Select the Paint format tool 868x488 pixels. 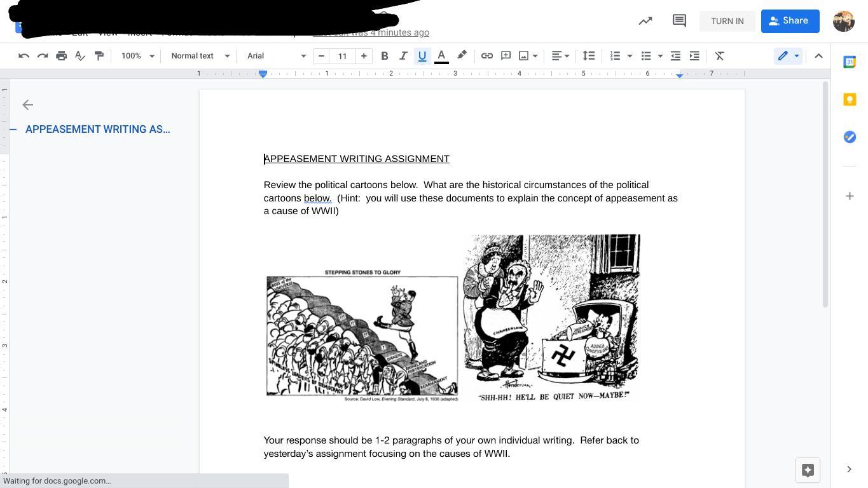[99, 56]
